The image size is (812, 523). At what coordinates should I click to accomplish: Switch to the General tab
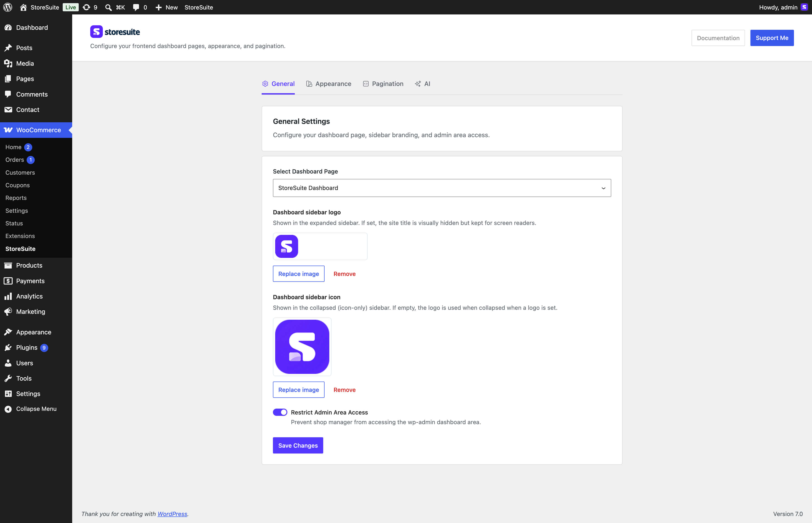point(278,84)
